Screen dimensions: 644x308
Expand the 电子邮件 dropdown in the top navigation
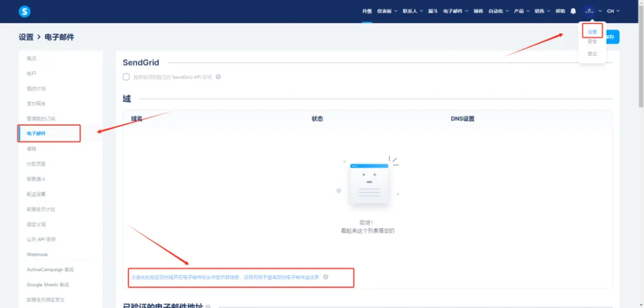(456, 11)
